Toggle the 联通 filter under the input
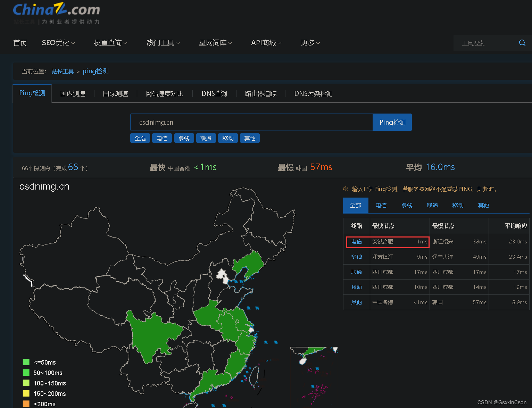 [x=206, y=138]
